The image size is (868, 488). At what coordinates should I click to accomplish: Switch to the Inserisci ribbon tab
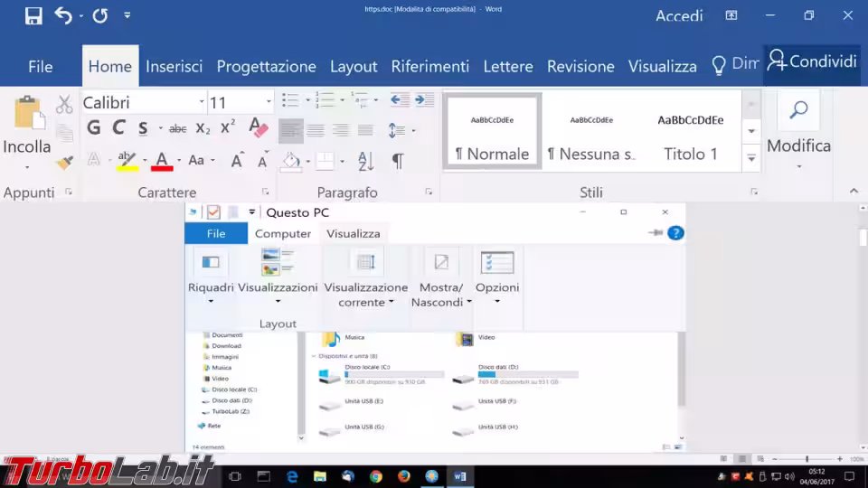tap(174, 66)
